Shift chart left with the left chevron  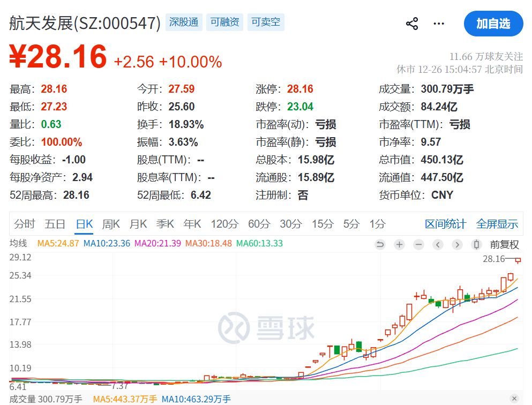[438, 245]
